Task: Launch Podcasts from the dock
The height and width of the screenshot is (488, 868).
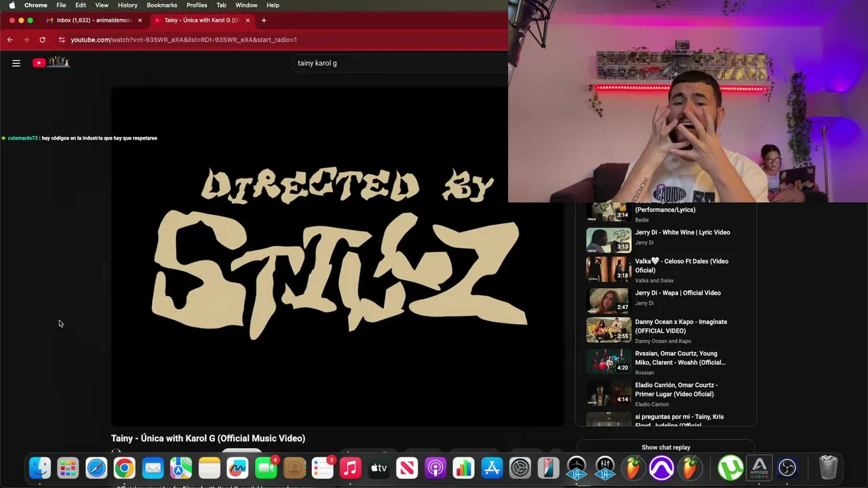Action: coord(435,468)
